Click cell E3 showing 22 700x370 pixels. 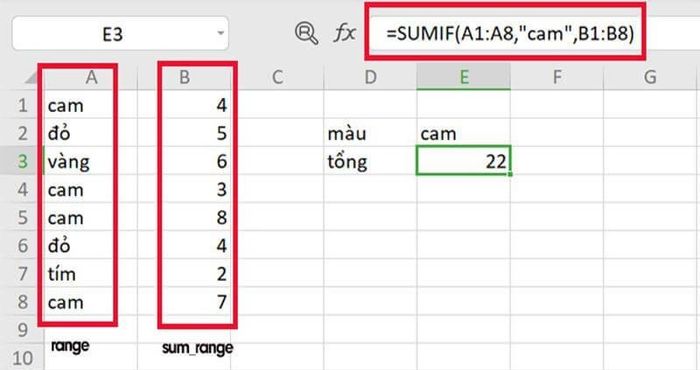click(x=463, y=161)
